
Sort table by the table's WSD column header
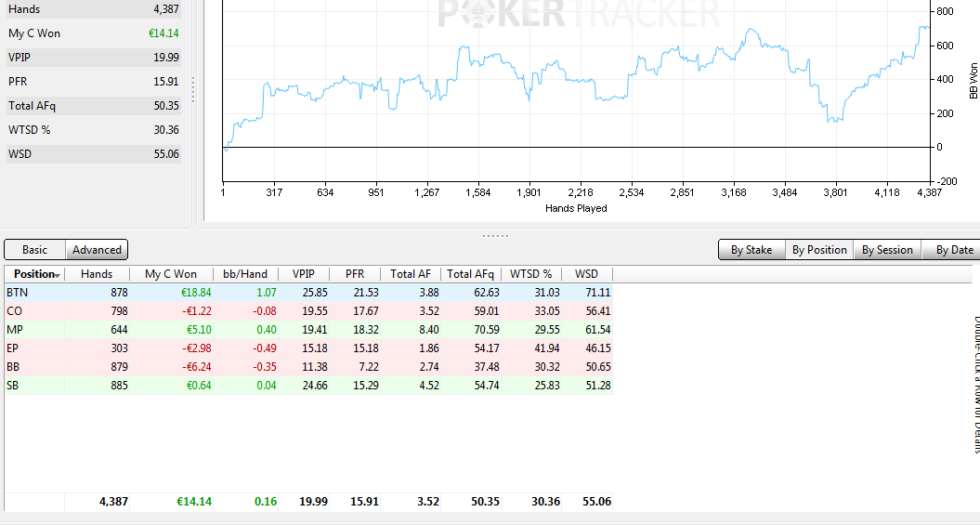587,274
